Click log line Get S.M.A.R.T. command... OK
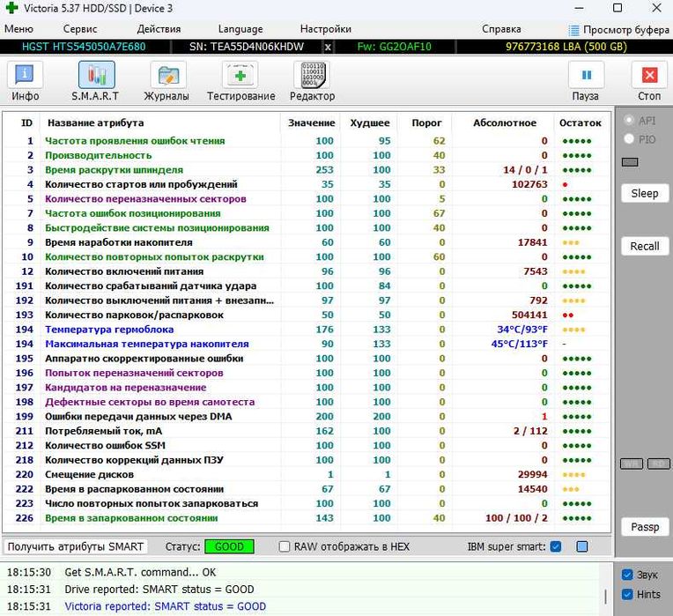Image resolution: width=673 pixels, height=616 pixels. click(x=140, y=572)
